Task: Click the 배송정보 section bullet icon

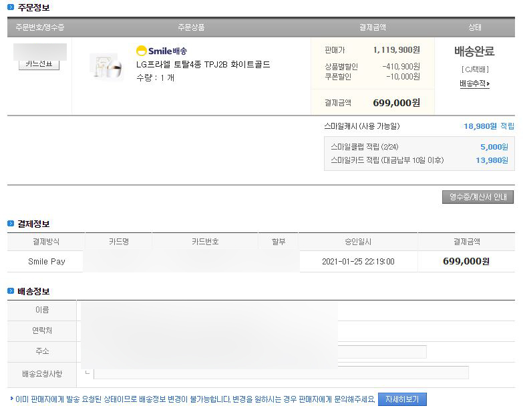Action: point(11,291)
